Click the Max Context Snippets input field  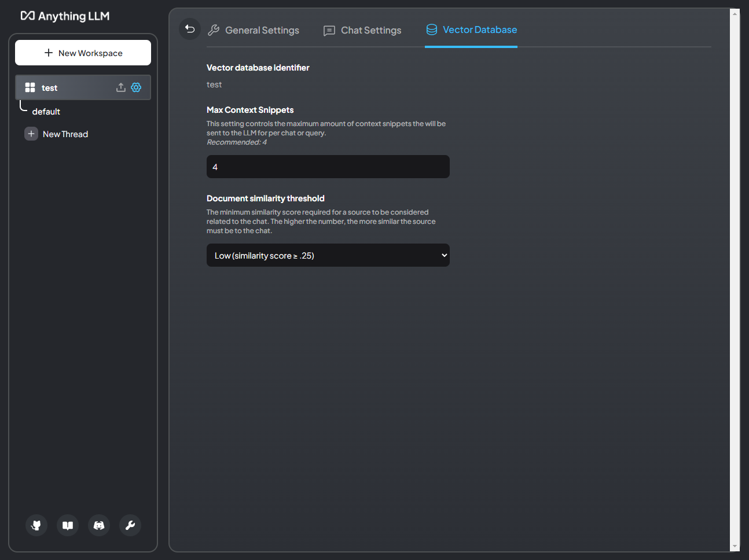[328, 167]
